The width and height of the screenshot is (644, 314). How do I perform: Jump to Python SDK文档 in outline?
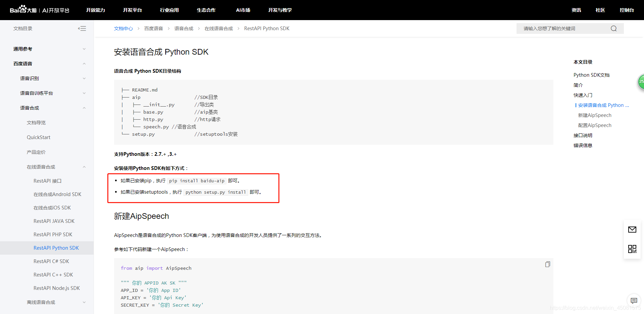point(591,75)
